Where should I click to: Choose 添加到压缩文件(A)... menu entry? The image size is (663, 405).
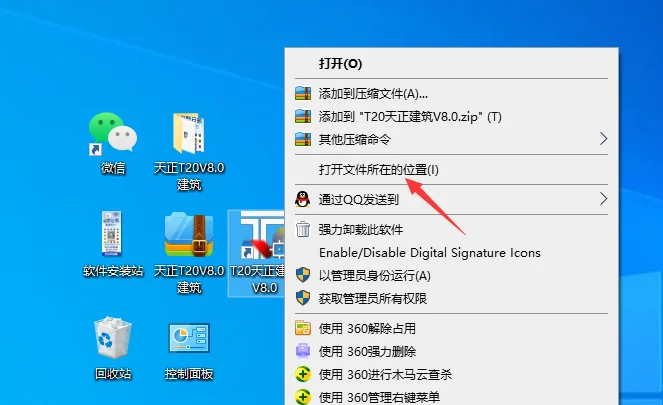point(451,93)
